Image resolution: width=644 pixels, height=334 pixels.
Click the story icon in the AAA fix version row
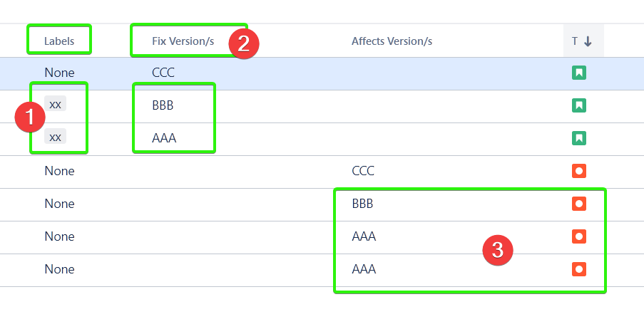coord(578,138)
